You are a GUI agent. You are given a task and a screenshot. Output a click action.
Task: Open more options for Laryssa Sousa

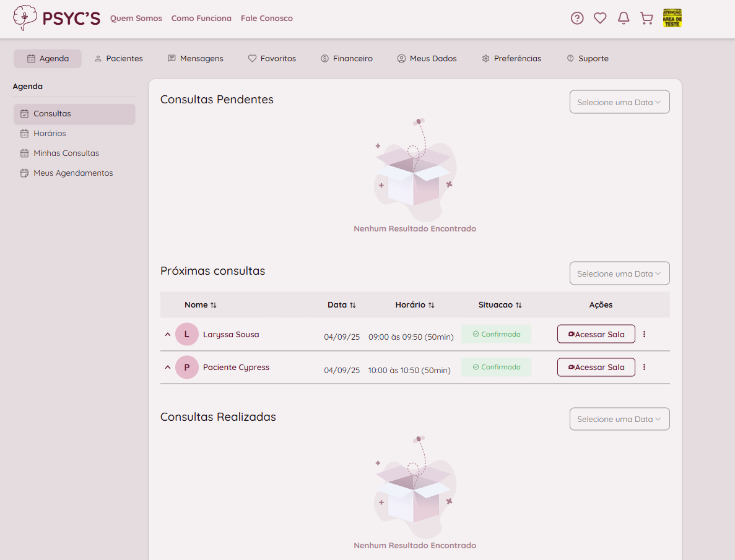pos(644,334)
